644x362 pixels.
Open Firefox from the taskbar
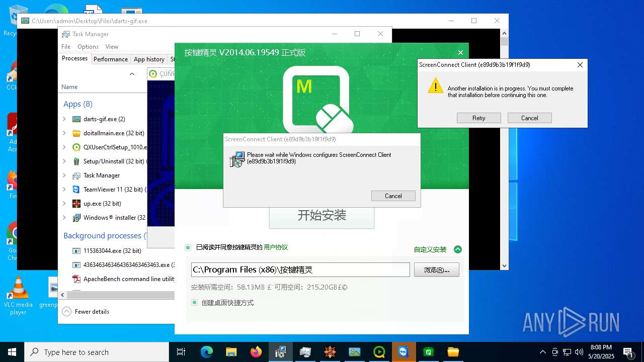[x=256, y=352]
